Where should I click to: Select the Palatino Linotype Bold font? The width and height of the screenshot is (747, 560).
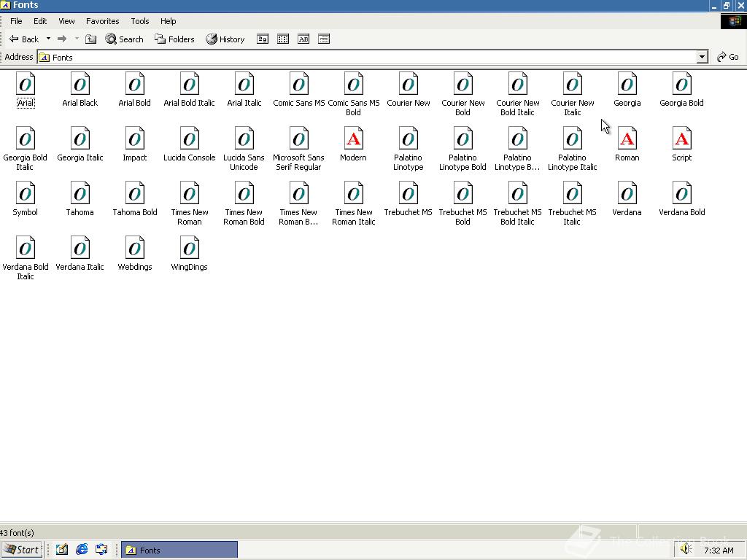pyautogui.click(x=463, y=139)
